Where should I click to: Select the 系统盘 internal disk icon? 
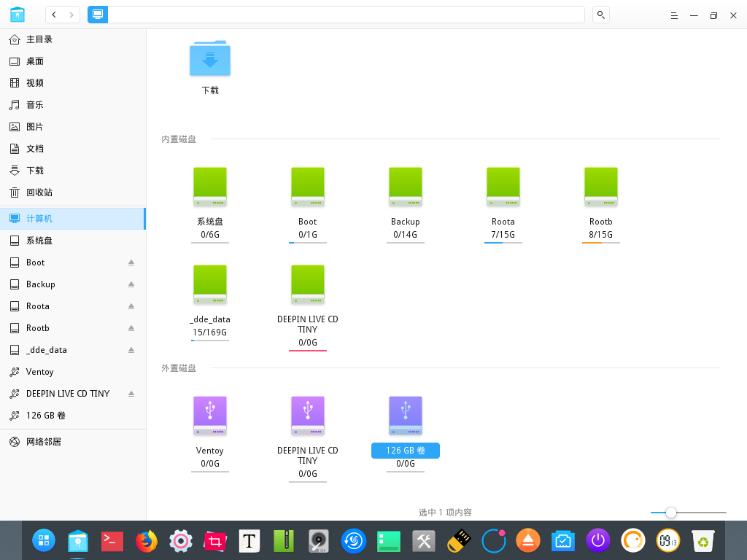210,187
